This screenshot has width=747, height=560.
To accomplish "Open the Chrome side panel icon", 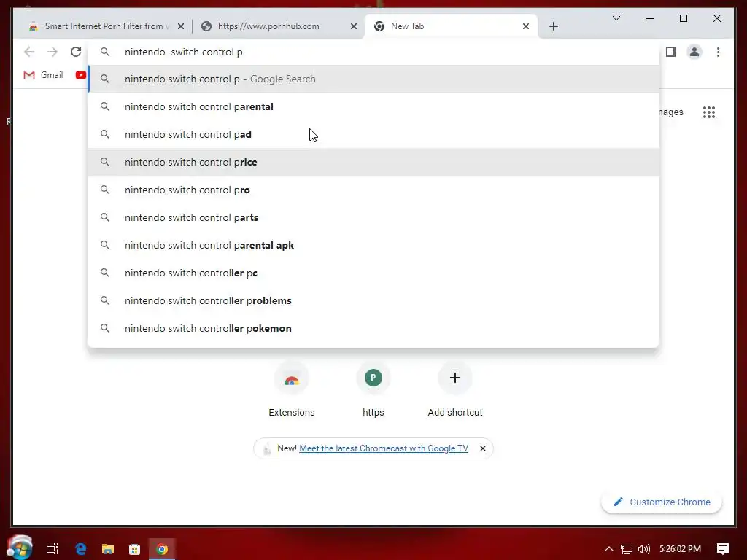I will (x=671, y=52).
